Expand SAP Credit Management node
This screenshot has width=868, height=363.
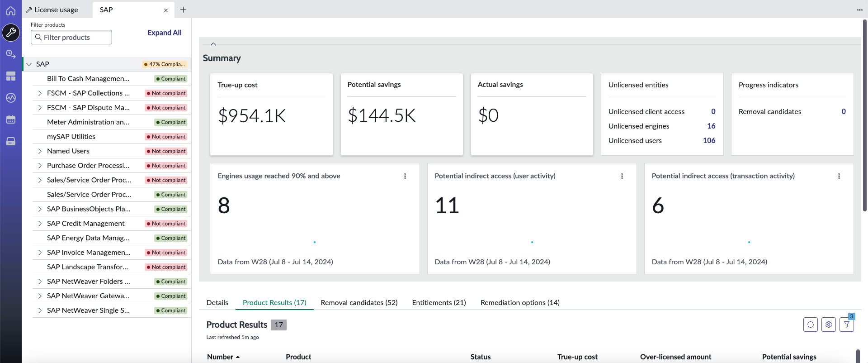(40, 224)
